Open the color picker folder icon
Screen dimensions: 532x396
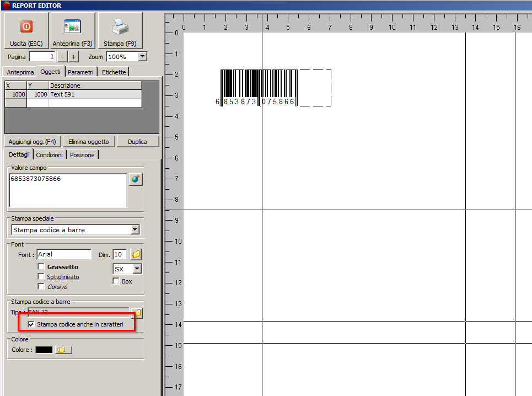point(63,350)
